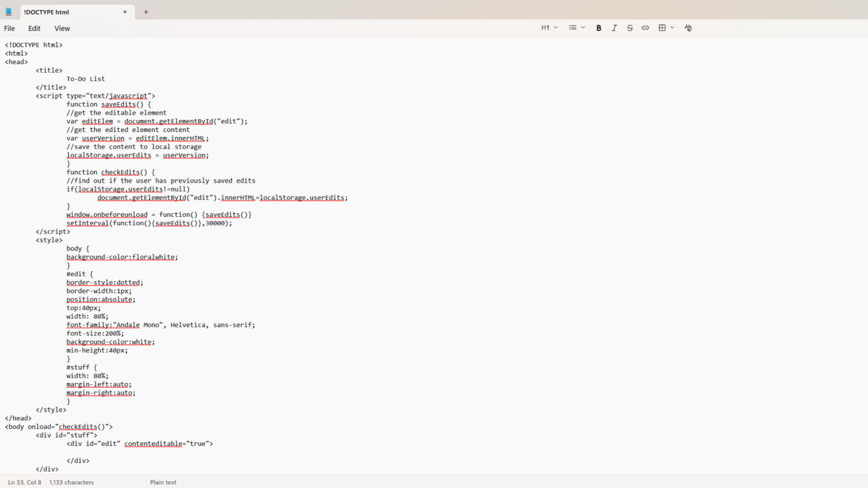
Task: Click the function checkEdits() line
Action: pos(111,172)
